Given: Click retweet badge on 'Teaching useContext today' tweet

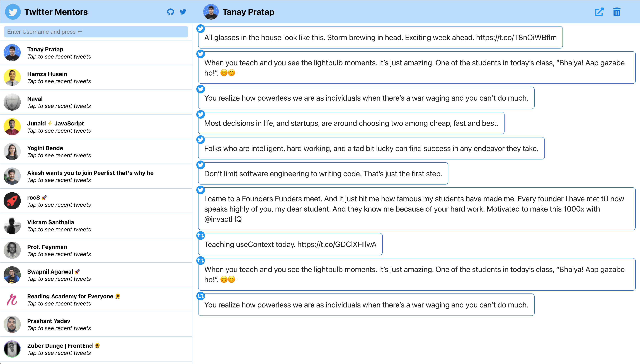Looking at the screenshot, I should (x=200, y=236).
